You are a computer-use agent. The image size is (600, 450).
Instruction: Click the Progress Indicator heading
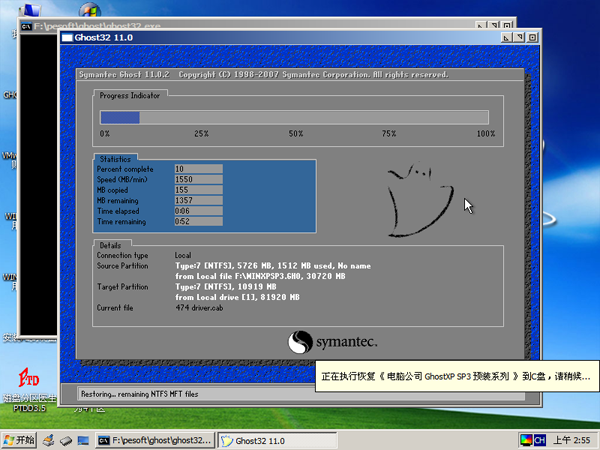[129, 96]
